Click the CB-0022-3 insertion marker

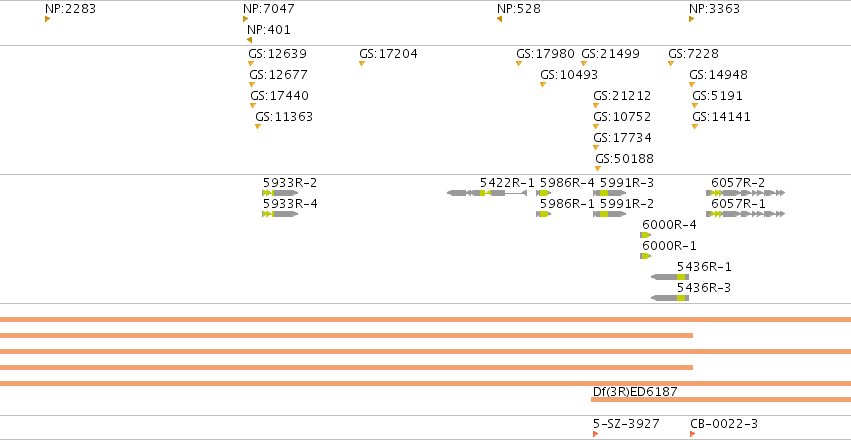point(693,434)
